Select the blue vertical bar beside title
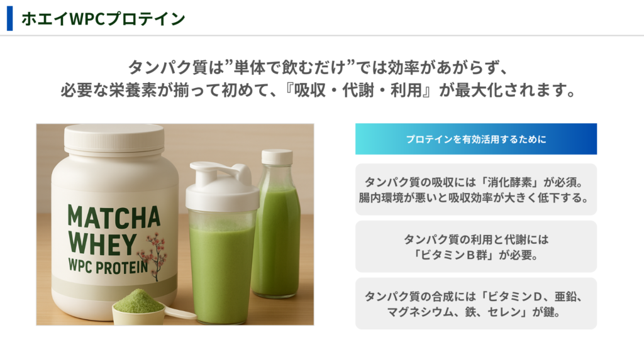The width and height of the screenshot is (644, 362). tap(10, 18)
